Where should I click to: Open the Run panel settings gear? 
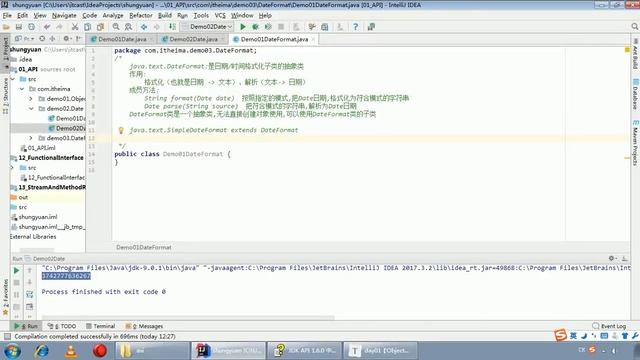612,258
